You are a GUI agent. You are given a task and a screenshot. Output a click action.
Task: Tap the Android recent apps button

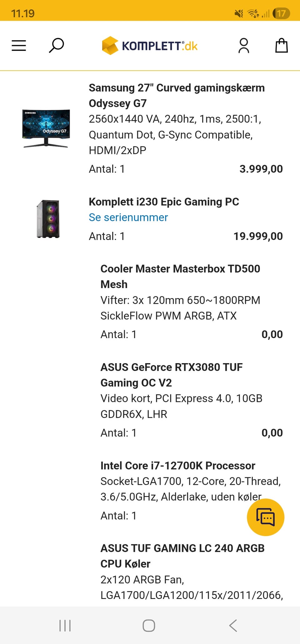coord(65,626)
